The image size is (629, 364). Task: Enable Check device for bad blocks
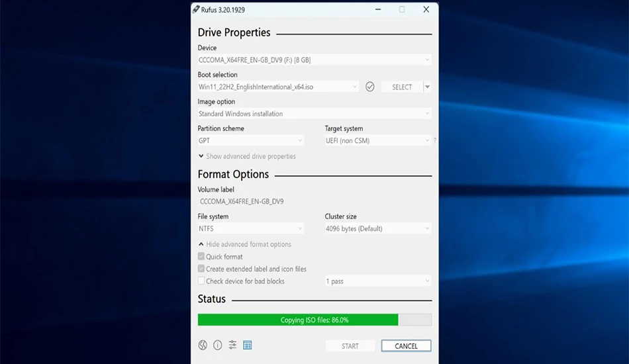[201, 281]
